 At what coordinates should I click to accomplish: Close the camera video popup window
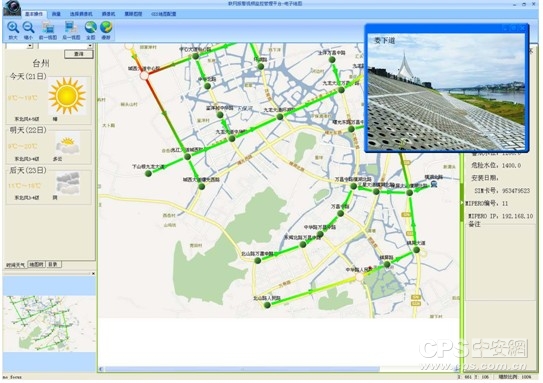(x=523, y=28)
